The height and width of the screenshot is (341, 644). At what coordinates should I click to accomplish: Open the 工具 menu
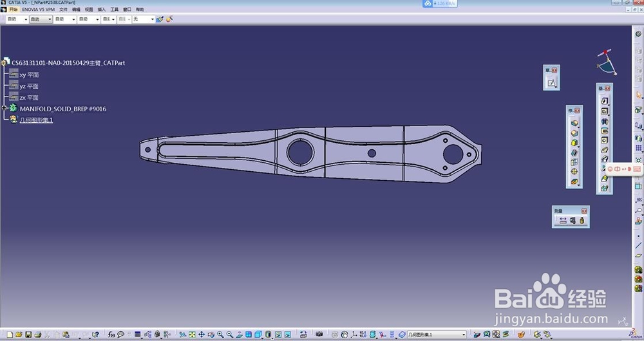click(x=114, y=10)
